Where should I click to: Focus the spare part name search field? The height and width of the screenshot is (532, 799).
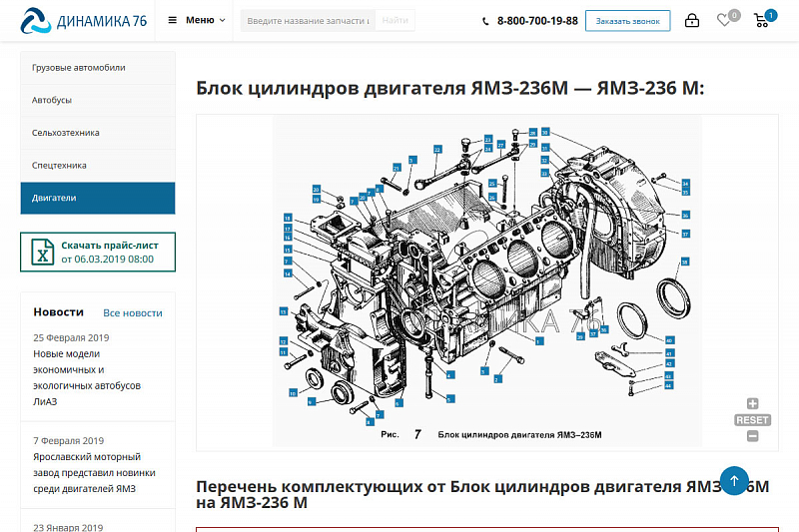click(308, 21)
